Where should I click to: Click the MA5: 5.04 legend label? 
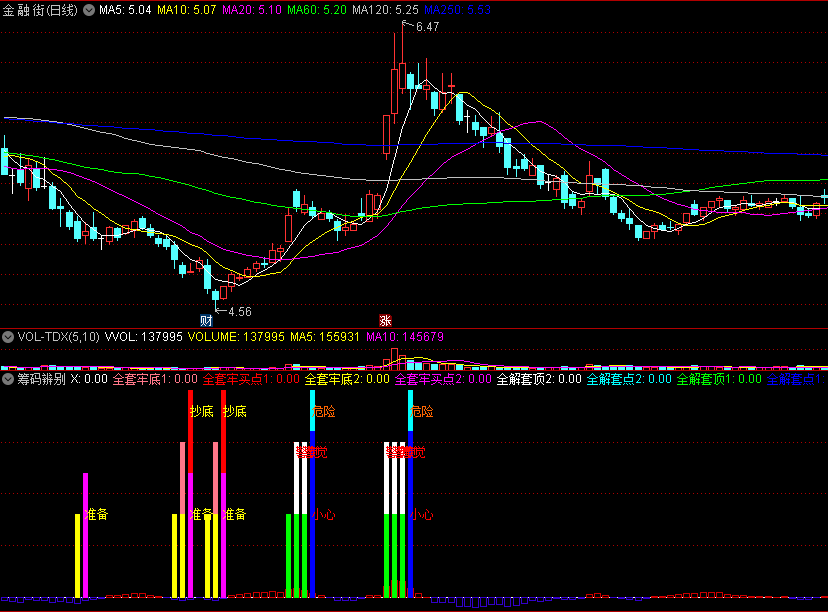point(125,10)
